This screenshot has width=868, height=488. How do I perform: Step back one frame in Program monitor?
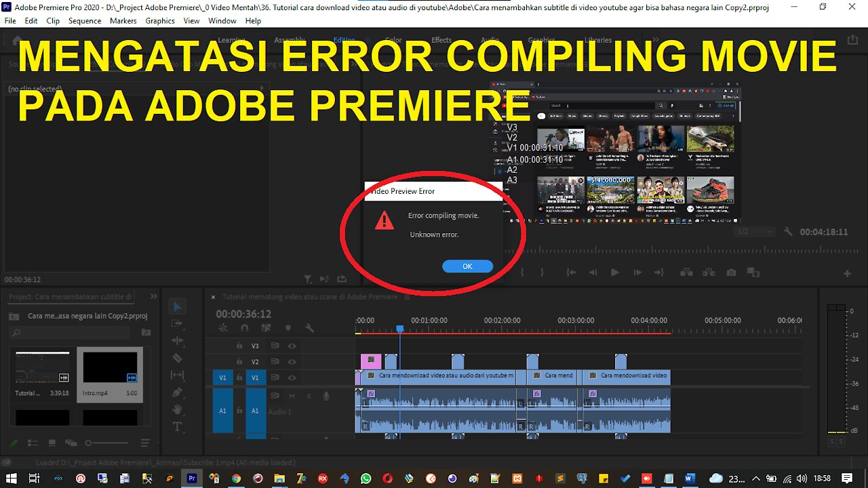pos(593,272)
